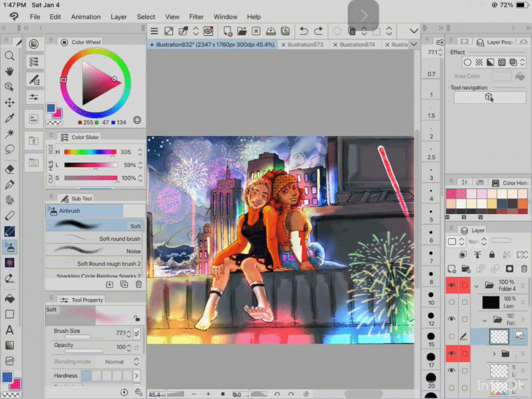Pick the Eyedropper tool
This screenshot has height=399, width=532.
pos(9,118)
